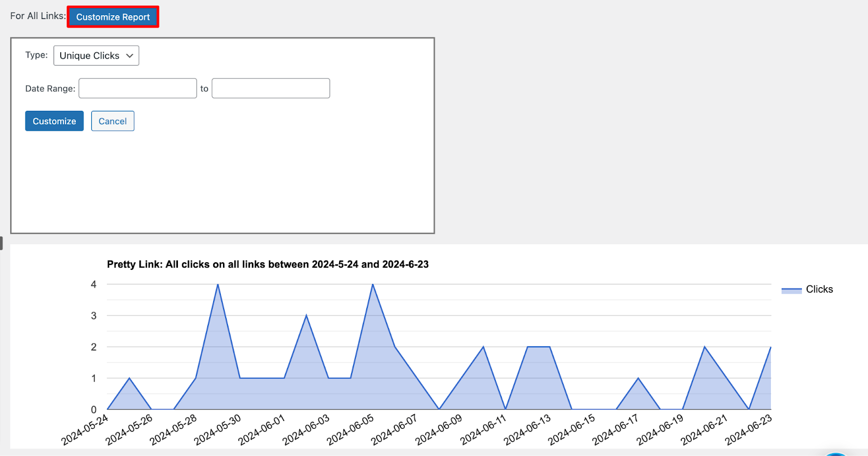Click the 2024-06-17 axis label
This screenshot has height=456, width=868.
tap(616, 430)
